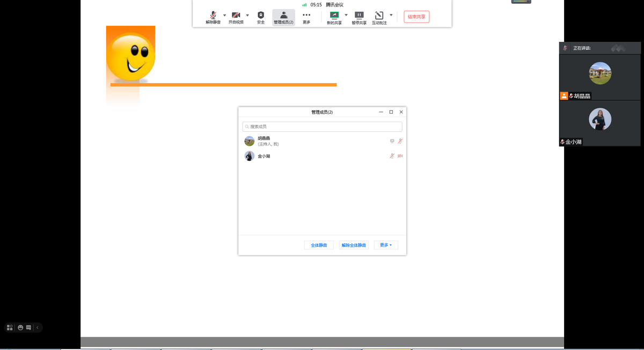The width and height of the screenshot is (644, 350).
Task: Open the emoji reaction smiley icon
Action: [20, 327]
